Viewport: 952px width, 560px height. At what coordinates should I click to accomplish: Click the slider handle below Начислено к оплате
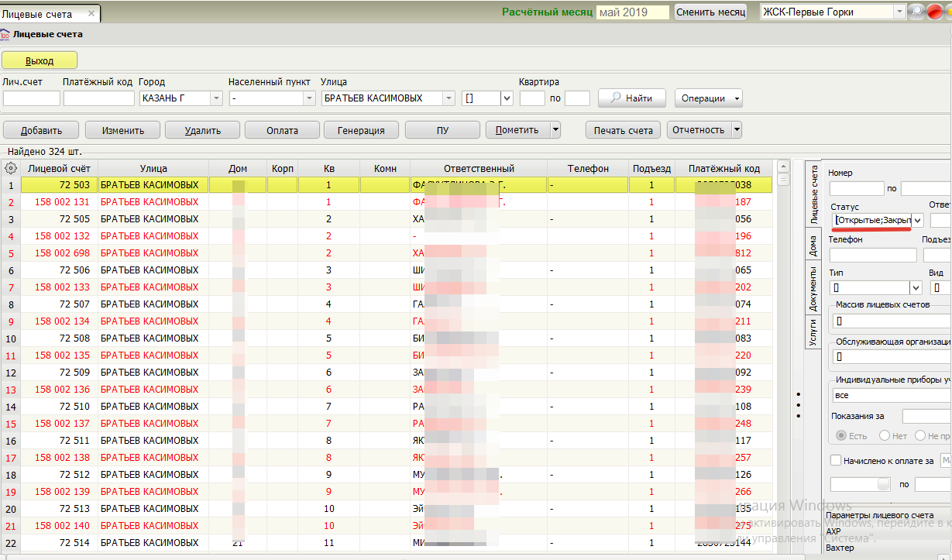click(884, 484)
